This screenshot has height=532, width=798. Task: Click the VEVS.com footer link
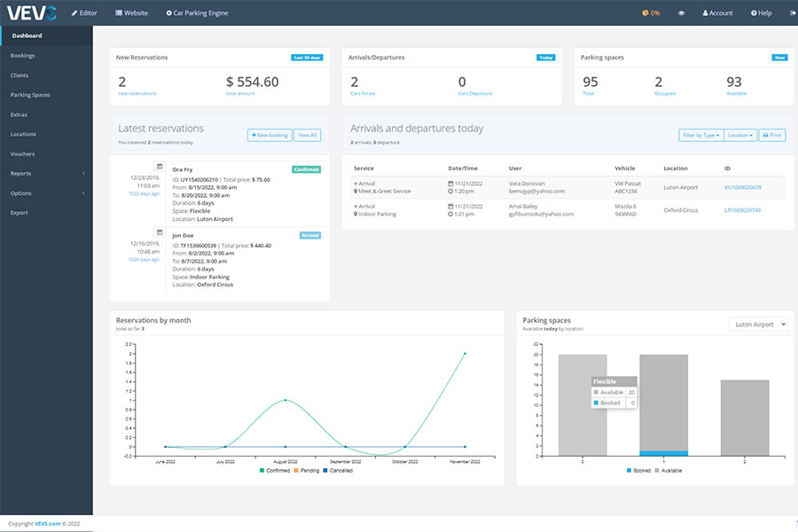tap(48, 524)
